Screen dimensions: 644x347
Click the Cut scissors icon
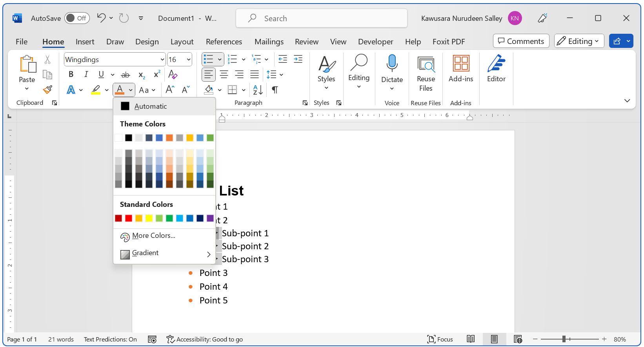[x=47, y=59]
